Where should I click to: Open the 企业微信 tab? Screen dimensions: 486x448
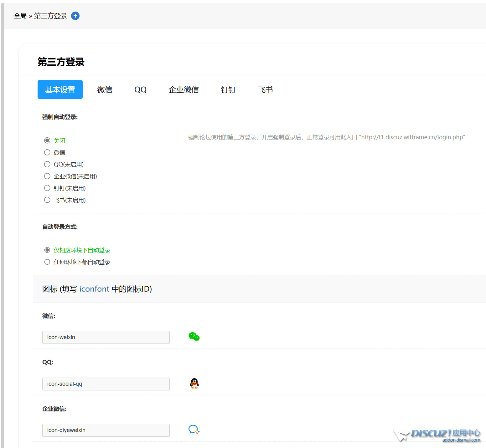click(184, 90)
